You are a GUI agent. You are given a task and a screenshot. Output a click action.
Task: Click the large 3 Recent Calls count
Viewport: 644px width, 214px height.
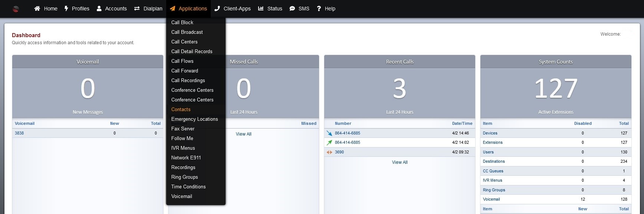[x=400, y=88]
